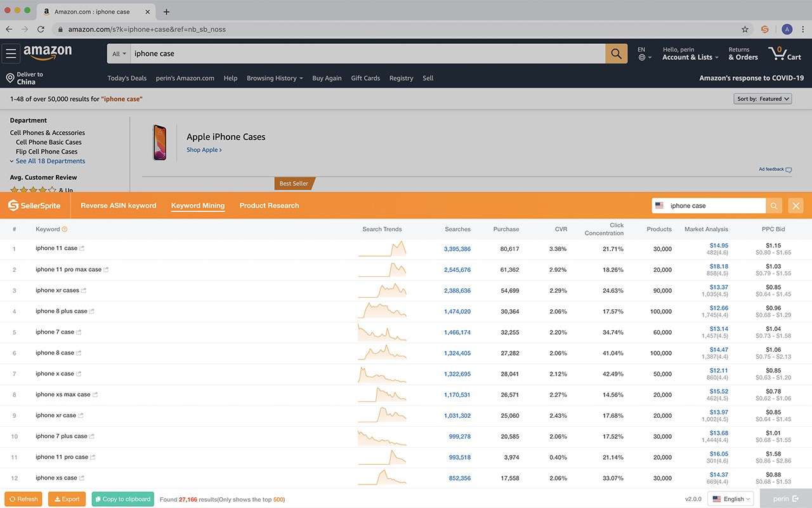Open Chrome three-dot menu

(803, 29)
